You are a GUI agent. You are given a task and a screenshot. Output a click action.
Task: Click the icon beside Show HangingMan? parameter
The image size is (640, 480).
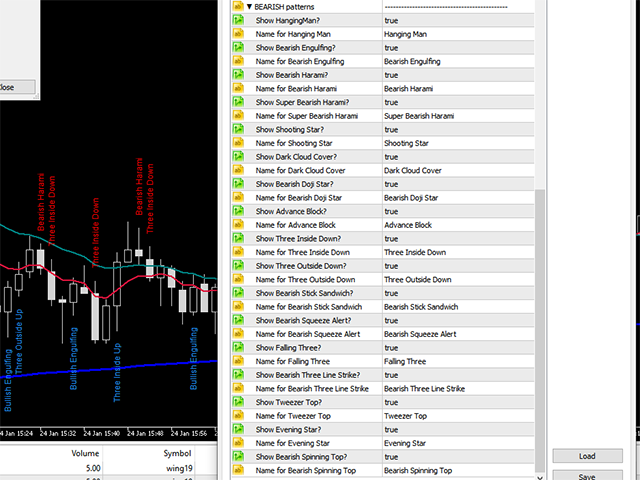pyautogui.click(x=238, y=20)
